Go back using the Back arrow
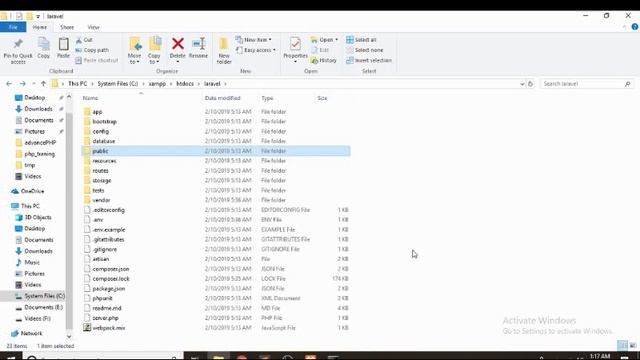 tap(9, 84)
